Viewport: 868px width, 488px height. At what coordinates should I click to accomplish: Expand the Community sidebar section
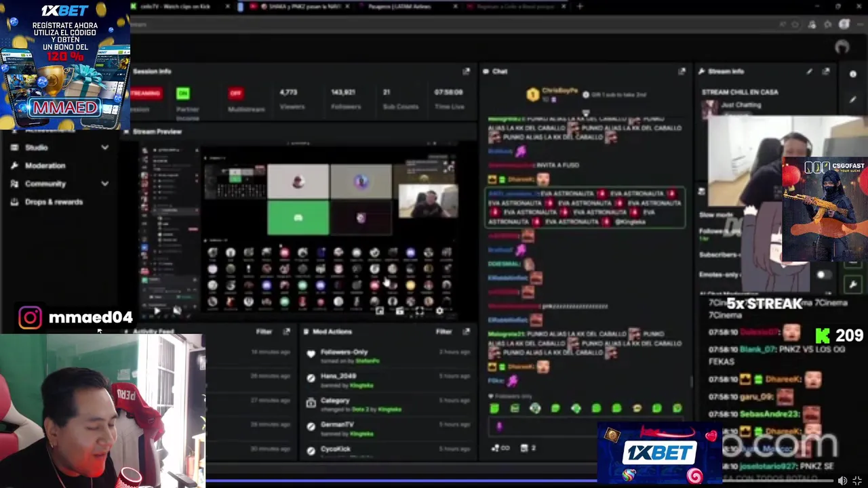point(104,184)
